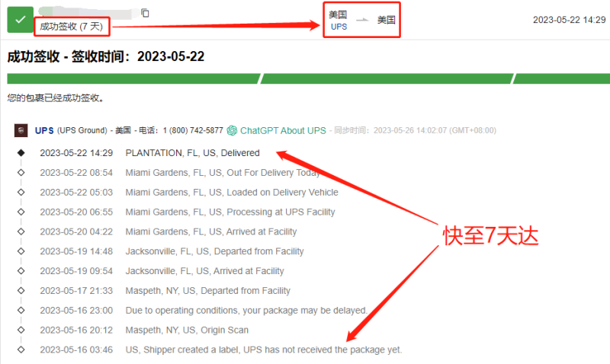Click the (UPS Ground) service label
This screenshot has width=610, height=364.
point(82,130)
